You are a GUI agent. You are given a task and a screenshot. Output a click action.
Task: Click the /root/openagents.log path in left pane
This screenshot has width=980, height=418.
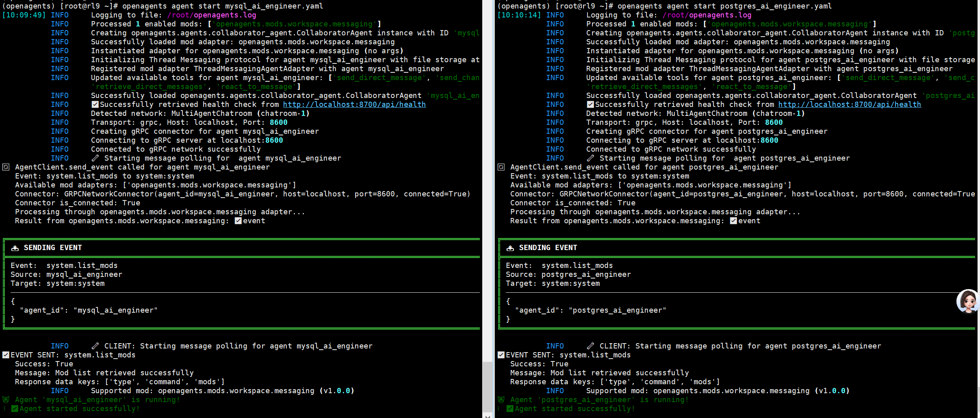click(x=212, y=15)
